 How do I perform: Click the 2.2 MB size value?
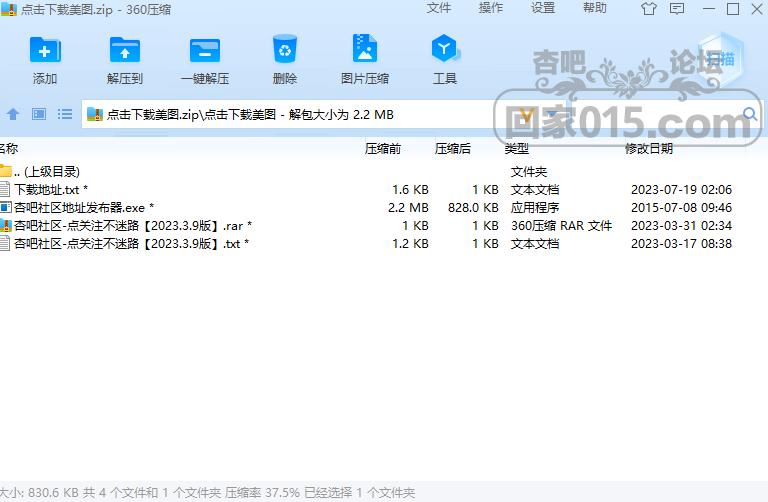point(408,208)
